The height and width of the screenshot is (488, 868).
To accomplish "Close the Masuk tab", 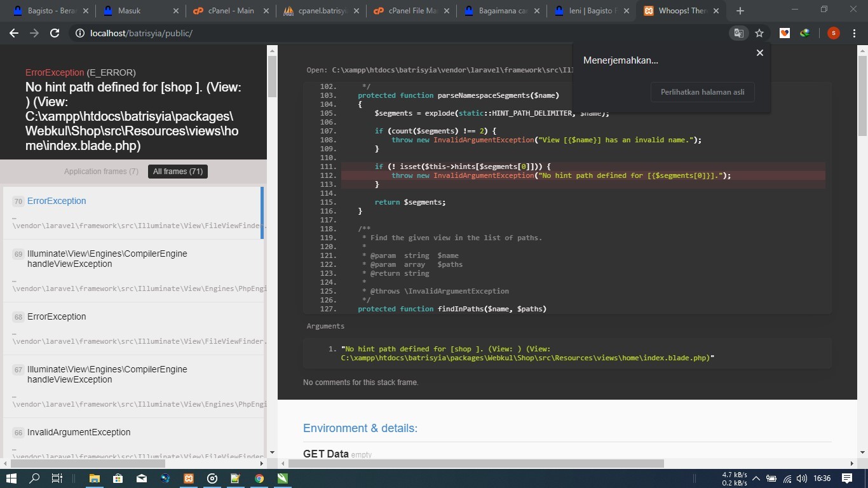I will (x=175, y=11).
